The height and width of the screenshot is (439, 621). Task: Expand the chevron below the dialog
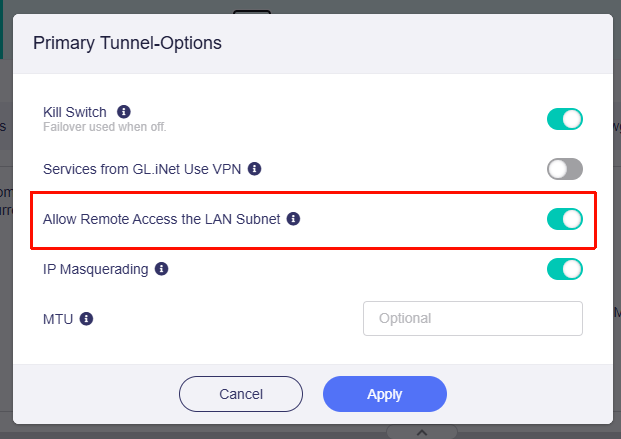[x=422, y=432]
